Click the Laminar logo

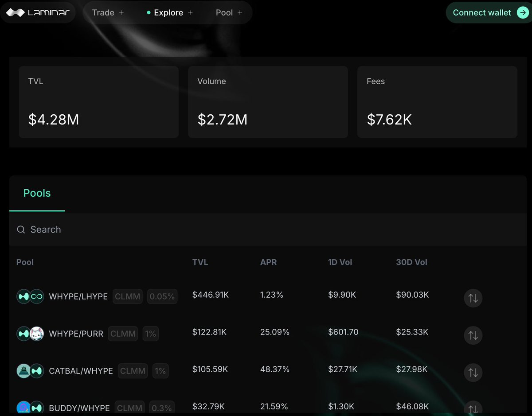[x=38, y=12]
